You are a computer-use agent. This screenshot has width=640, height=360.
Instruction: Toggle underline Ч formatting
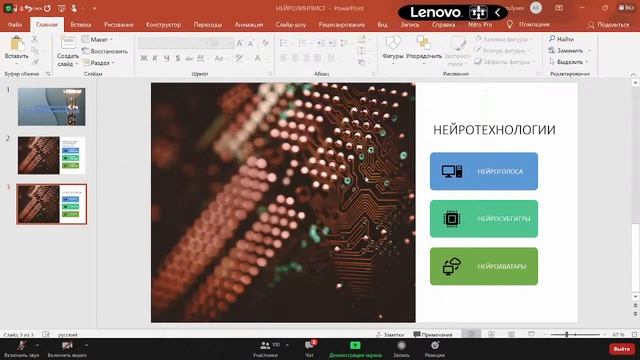click(x=167, y=58)
